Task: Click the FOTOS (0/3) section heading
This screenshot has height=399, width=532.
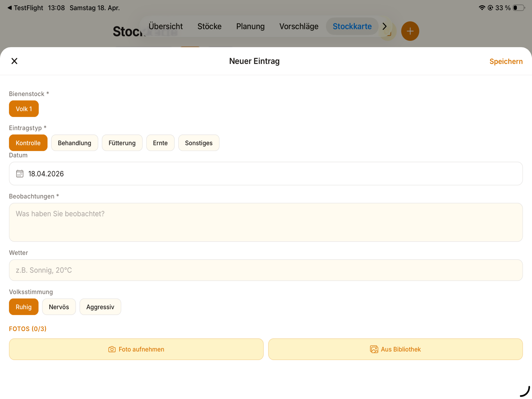Action: [28, 329]
